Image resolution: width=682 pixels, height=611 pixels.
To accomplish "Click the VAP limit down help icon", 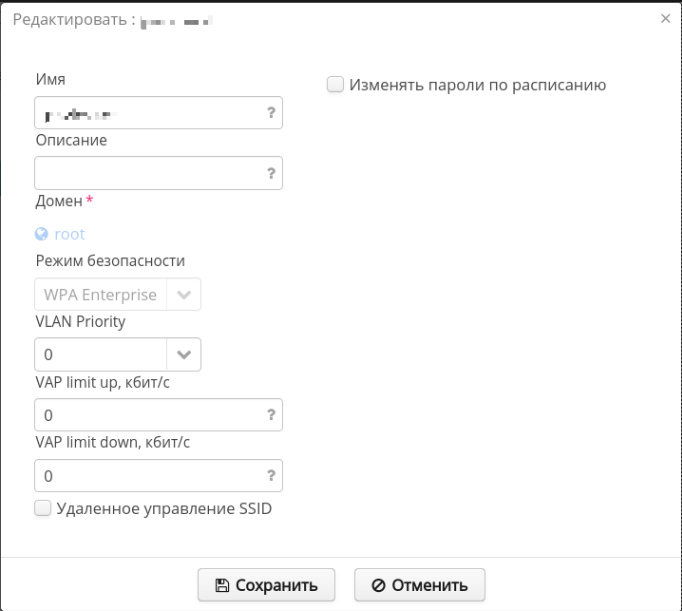I will (271, 475).
